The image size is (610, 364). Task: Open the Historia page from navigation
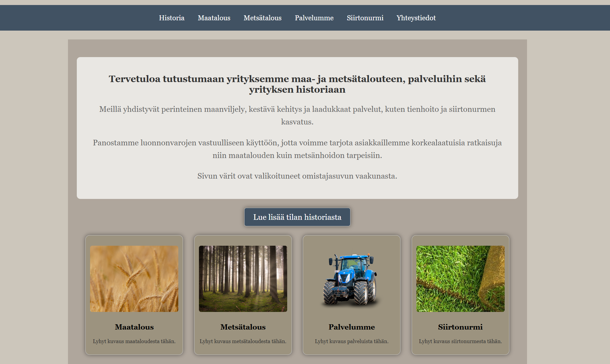pos(172,18)
